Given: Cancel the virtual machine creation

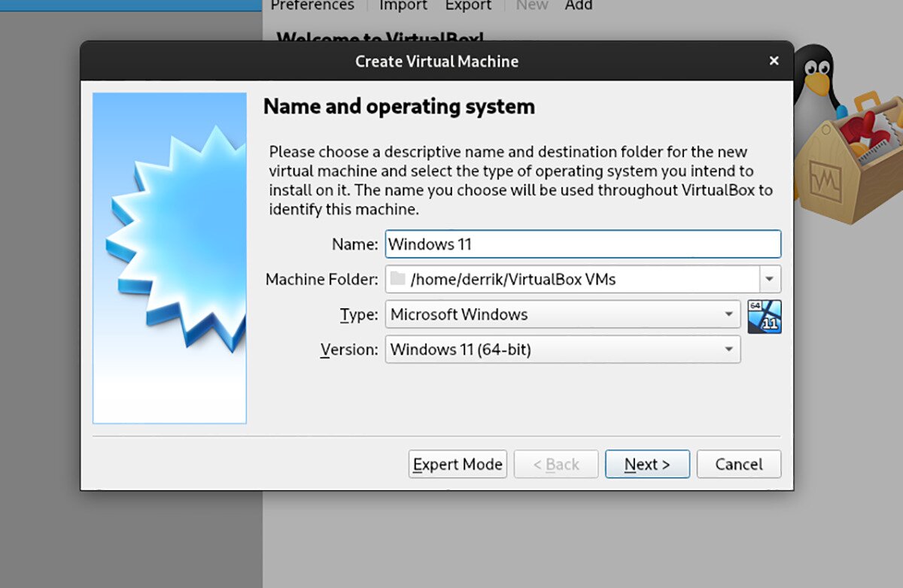Looking at the screenshot, I should [738, 464].
